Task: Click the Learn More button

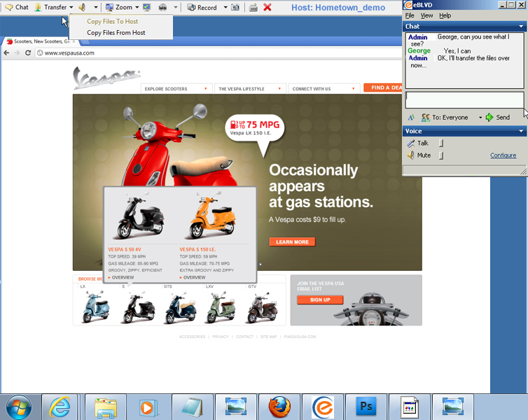Action: 292,242
